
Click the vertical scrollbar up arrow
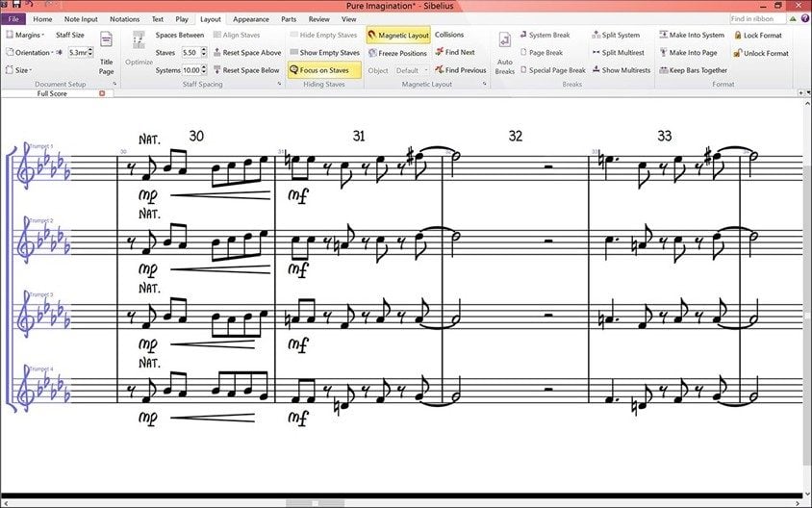(x=807, y=103)
